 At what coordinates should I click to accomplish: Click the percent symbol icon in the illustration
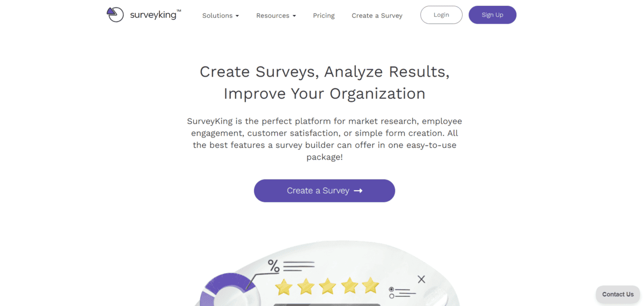pyautogui.click(x=274, y=266)
